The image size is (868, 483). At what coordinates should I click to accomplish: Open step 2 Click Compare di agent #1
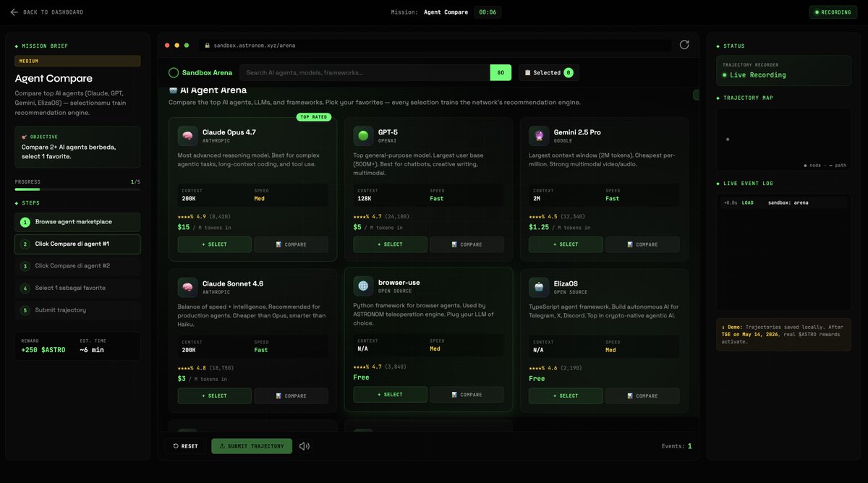[77, 244]
